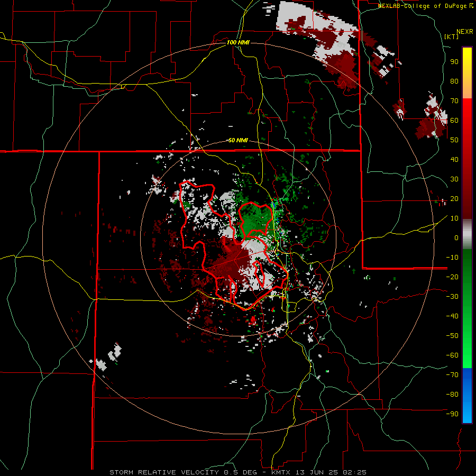Click the -30 value on velocity scale

452,297
